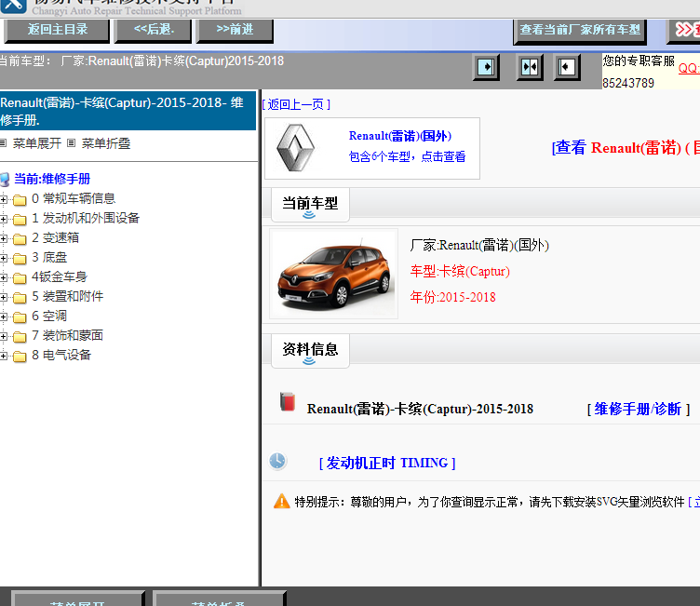Screen dimensions: 700x606
Task: Click the 当前:维修手册 root icon
Action: click(x=5, y=180)
